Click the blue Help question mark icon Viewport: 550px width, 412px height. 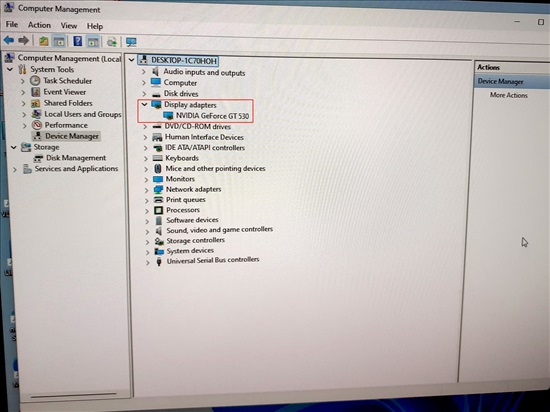pyautogui.click(x=78, y=41)
